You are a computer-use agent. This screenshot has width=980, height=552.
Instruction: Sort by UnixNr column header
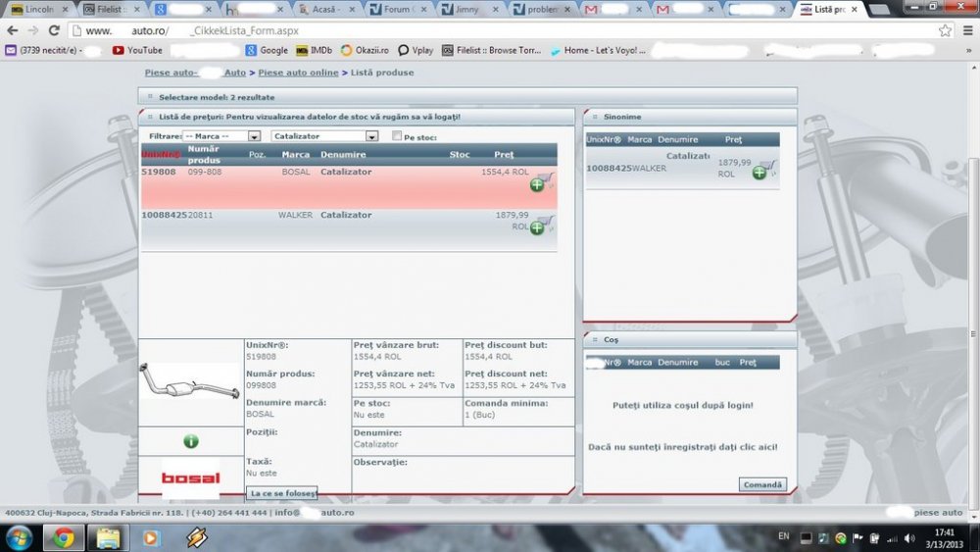coord(161,154)
